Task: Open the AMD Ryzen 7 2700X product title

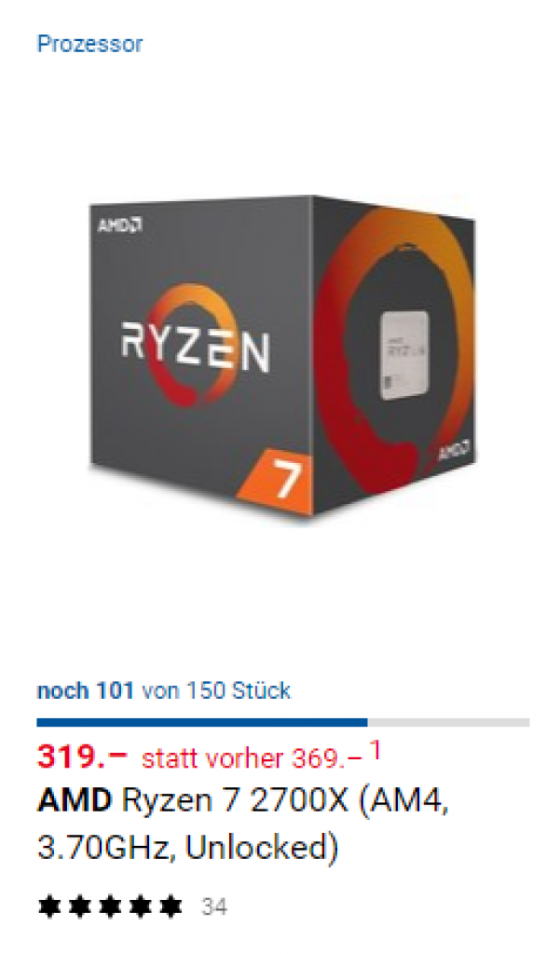Action: point(243,824)
